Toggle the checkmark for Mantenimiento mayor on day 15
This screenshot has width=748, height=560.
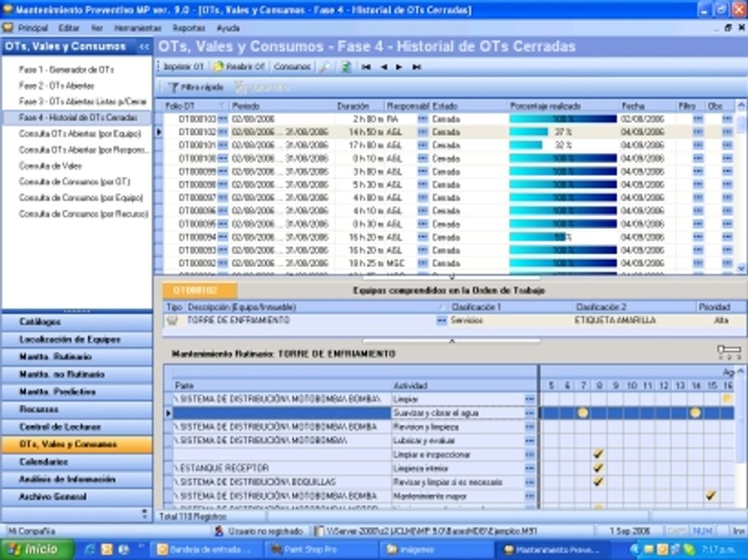[711, 496]
